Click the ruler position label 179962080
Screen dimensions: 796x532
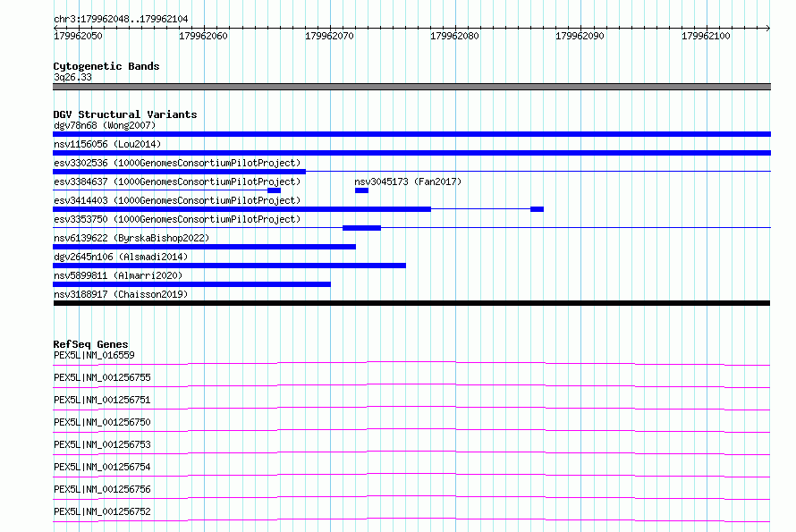(454, 36)
